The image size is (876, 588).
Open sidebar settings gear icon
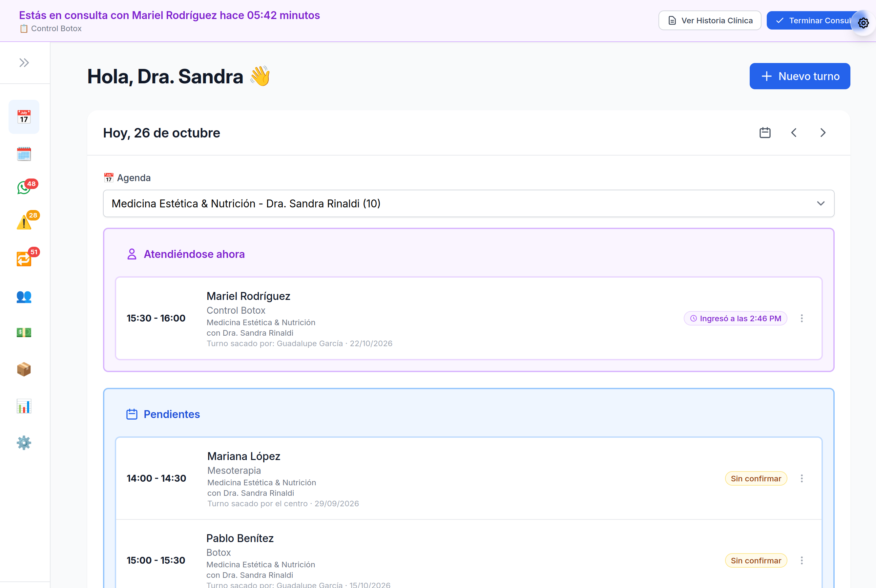click(x=24, y=443)
